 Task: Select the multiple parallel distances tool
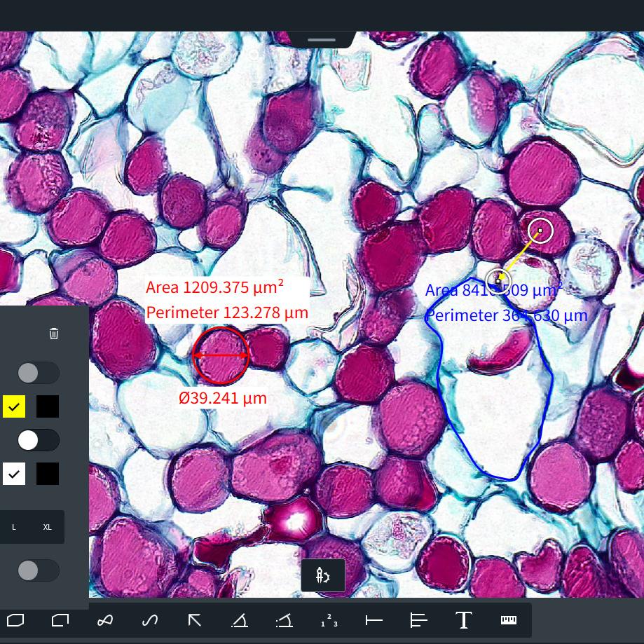pos(418,620)
